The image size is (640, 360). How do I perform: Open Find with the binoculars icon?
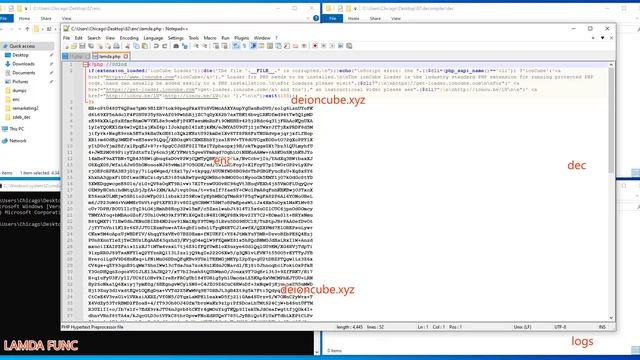pos(176,46)
